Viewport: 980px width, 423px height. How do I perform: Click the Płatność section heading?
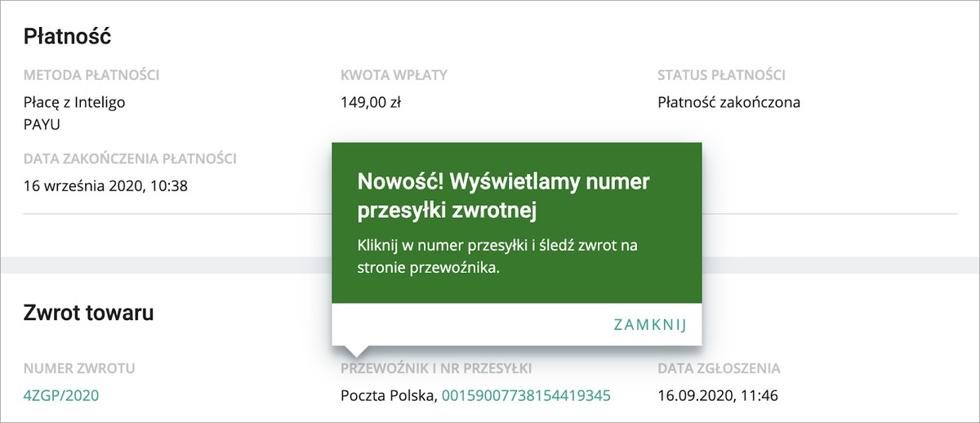pos(67,36)
